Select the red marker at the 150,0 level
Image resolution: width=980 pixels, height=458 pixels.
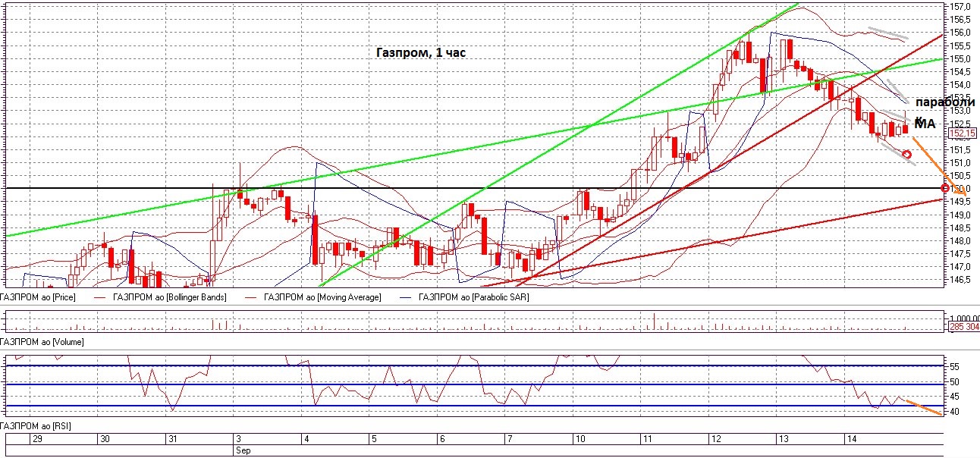point(945,188)
